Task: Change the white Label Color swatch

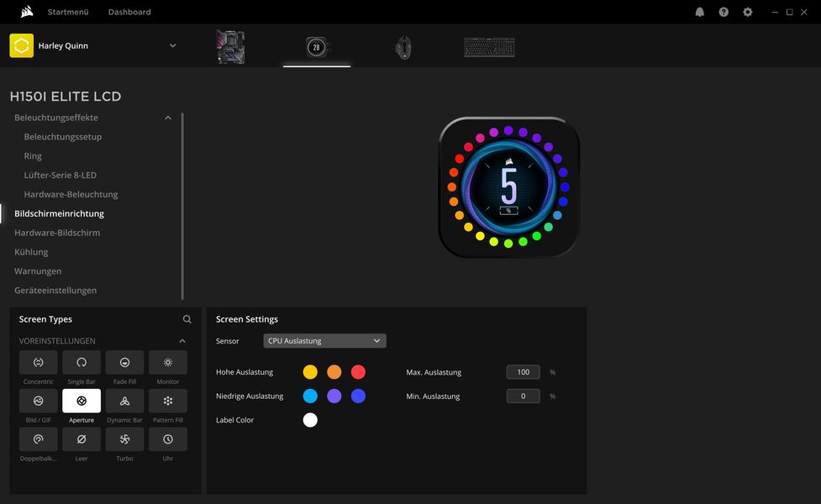Action: coord(310,420)
